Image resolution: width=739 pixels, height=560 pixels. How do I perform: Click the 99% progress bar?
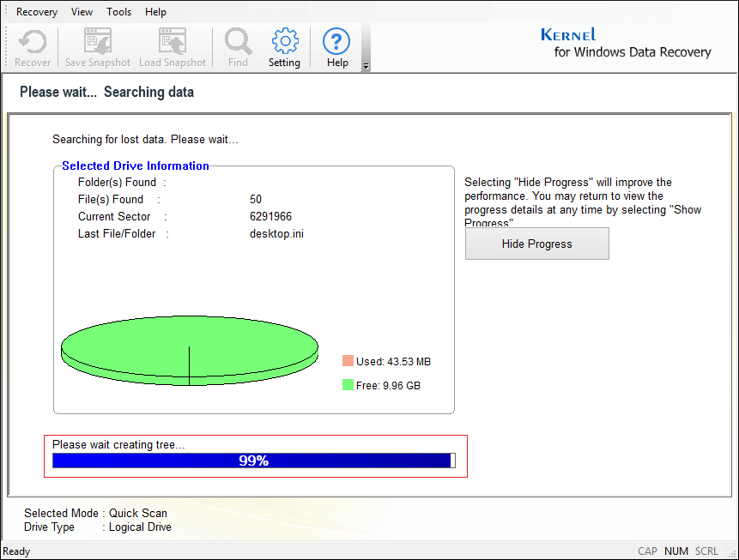[253, 461]
